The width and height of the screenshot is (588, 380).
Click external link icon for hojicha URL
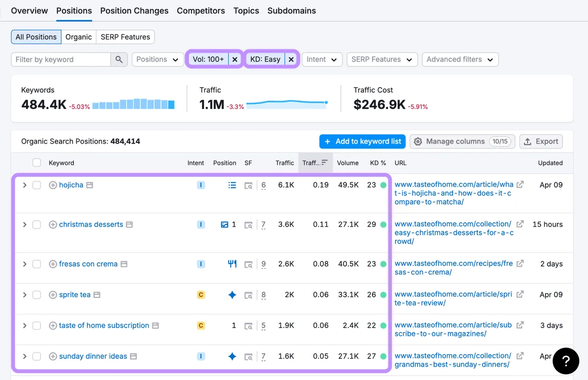(520, 184)
